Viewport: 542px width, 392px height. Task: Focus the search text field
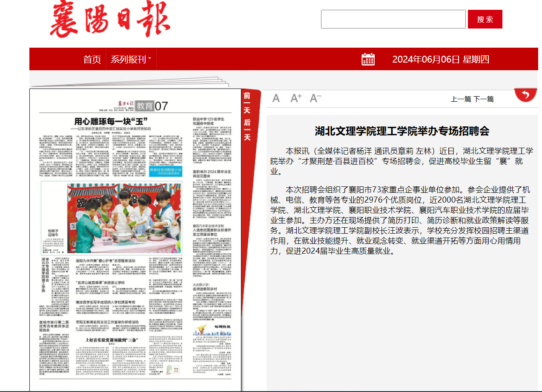(393, 19)
